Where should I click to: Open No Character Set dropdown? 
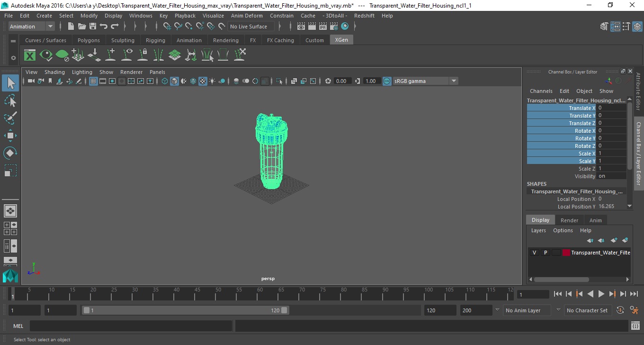pos(587,310)
